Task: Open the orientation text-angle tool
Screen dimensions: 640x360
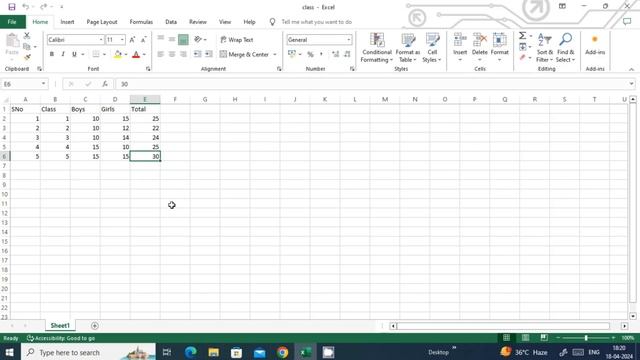Action: click(198, 40)
